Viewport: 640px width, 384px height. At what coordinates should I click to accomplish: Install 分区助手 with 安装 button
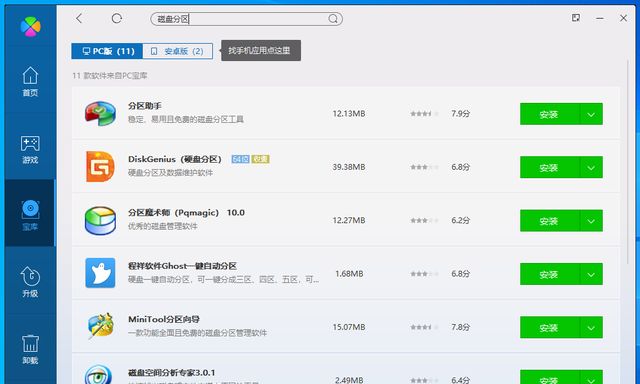549,114
